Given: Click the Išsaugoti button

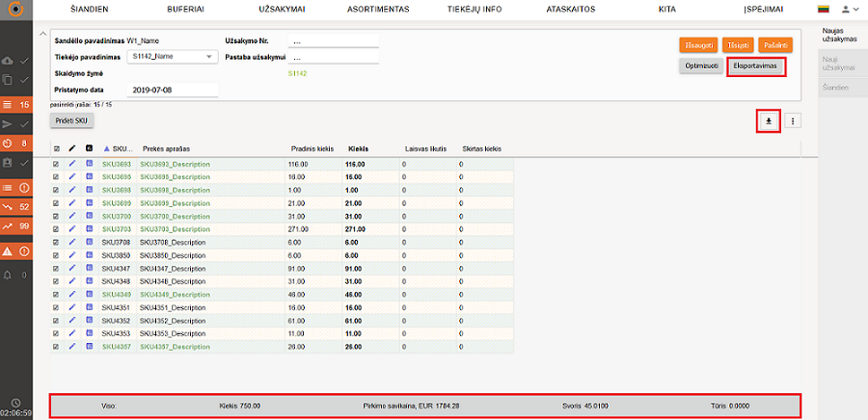Looking at the screenshot, I should click(x=696, y=45).
